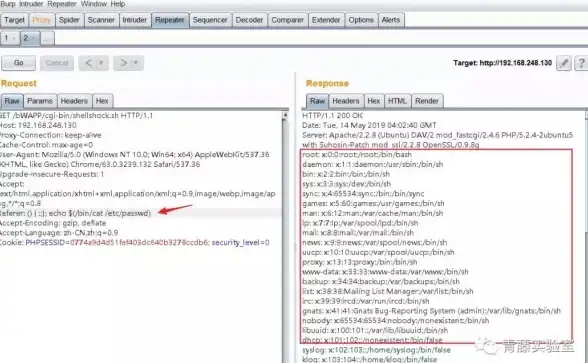Open response Render tab
588x363 pixels.
427,101
